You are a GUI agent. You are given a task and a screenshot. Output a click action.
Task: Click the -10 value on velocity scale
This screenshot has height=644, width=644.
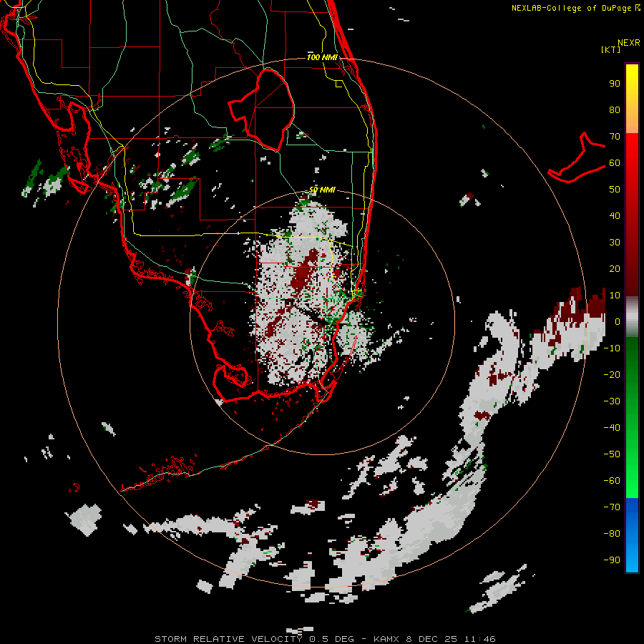click(612, 348)
